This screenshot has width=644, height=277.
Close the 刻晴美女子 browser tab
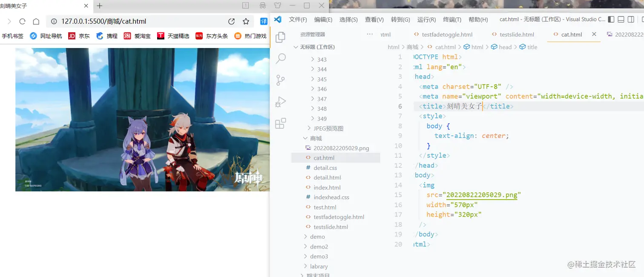coord(86,6)
